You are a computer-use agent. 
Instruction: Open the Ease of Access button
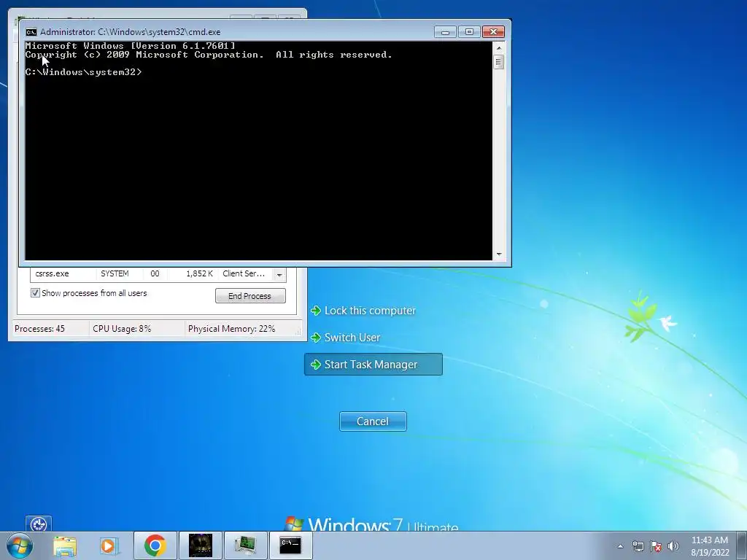pos(39,524)
